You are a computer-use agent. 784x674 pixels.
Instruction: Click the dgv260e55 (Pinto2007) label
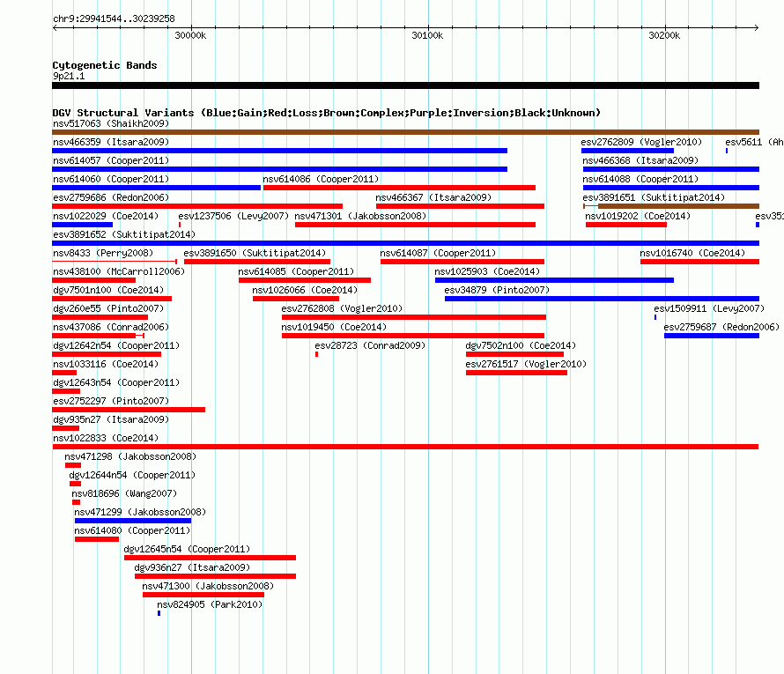pyautogui.click(x=108, y=308)
